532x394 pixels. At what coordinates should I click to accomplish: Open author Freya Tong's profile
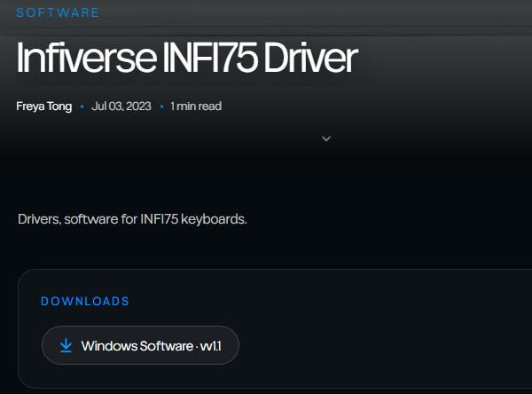[44, 106]
